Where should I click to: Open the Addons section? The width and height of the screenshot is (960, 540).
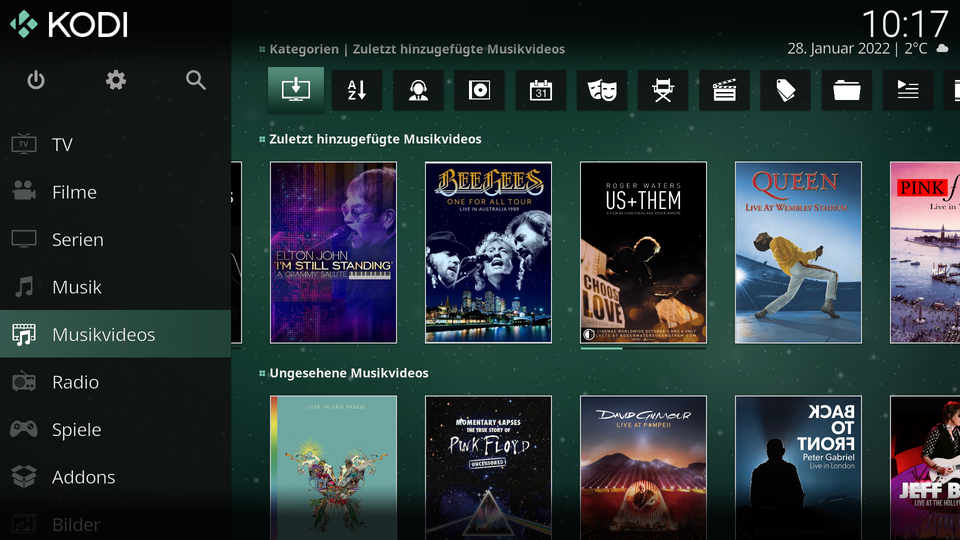pyautogui.click(x=115, y=476)
